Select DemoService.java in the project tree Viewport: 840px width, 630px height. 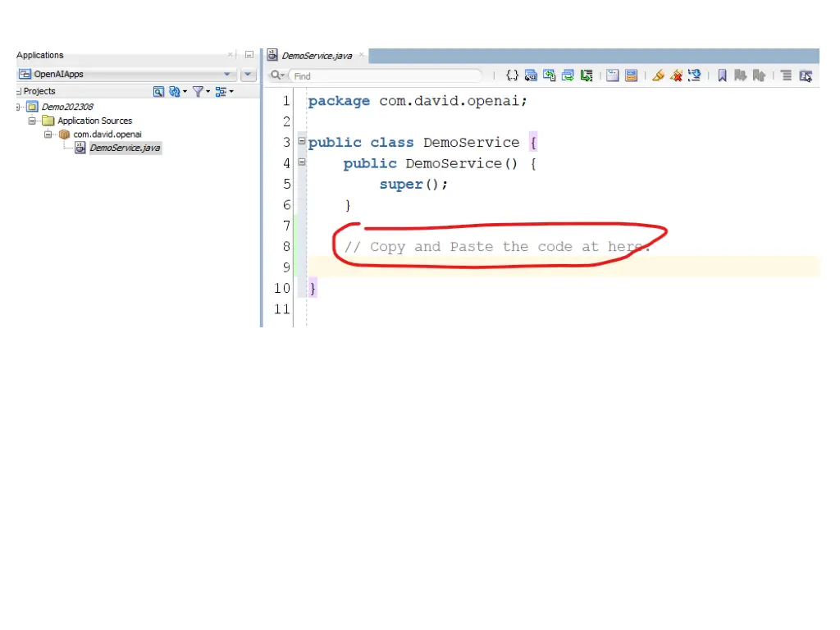[x=124, y=148]
